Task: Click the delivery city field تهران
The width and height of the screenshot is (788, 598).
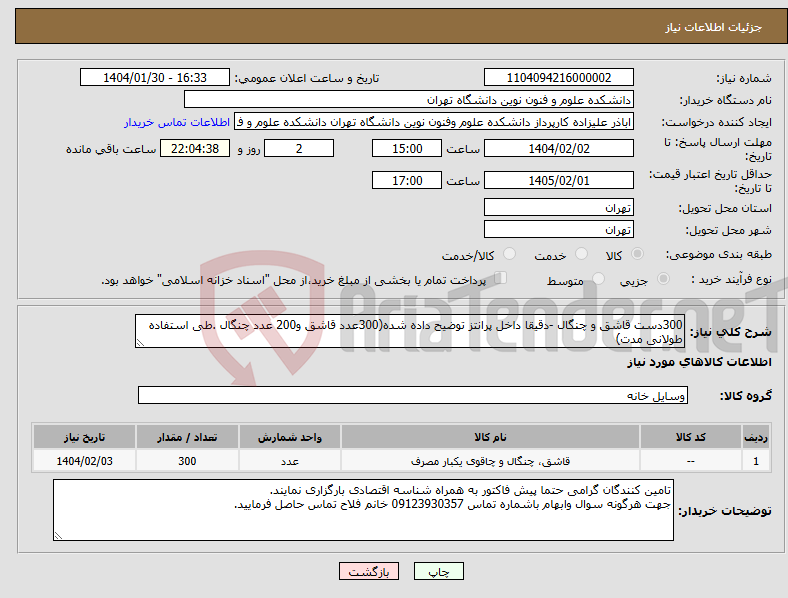Action: pyautogui.click(x=559, y=230)
